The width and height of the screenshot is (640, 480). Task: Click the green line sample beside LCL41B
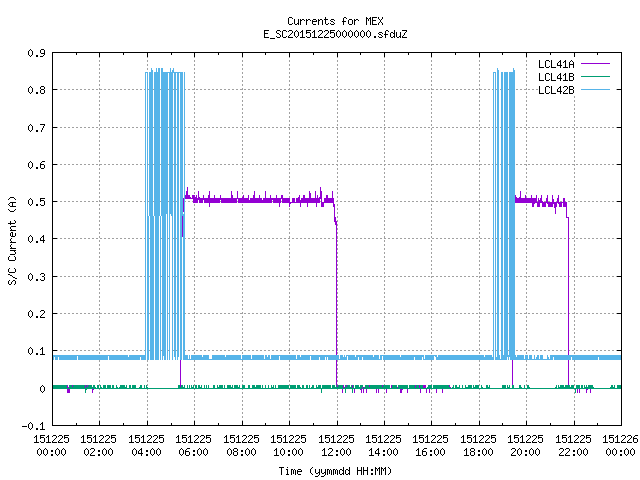click(x=595, y=76)
